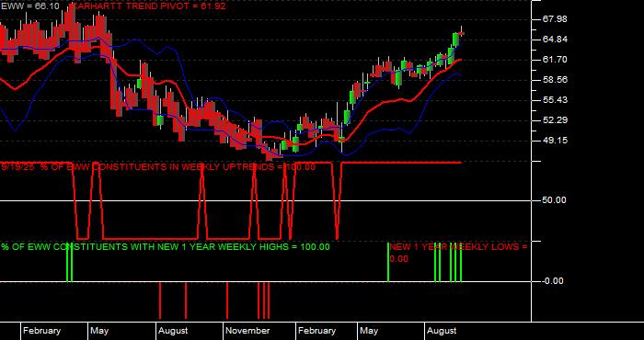Select the last August time axis label

(x=442, y=331)
